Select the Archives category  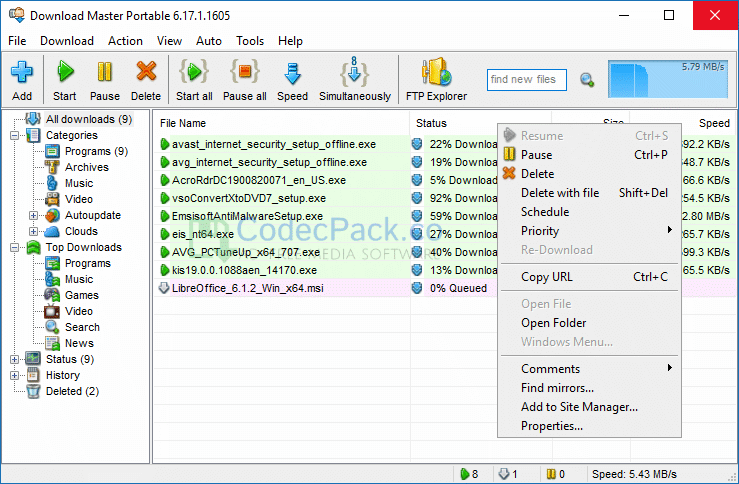point(87,167)
